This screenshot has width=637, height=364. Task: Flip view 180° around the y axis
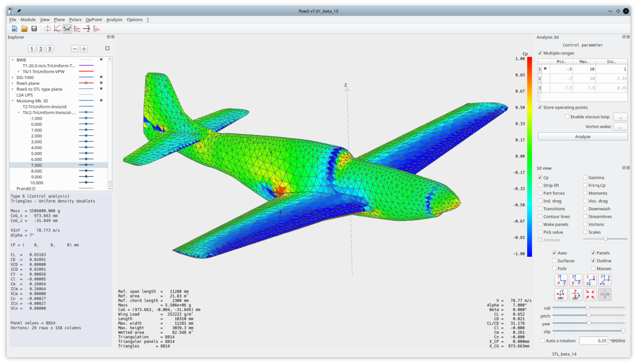[561, 295]
